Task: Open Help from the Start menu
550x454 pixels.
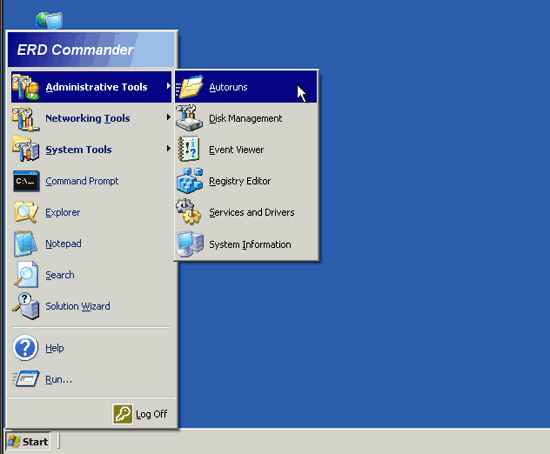Action: (x=92, y=348)
